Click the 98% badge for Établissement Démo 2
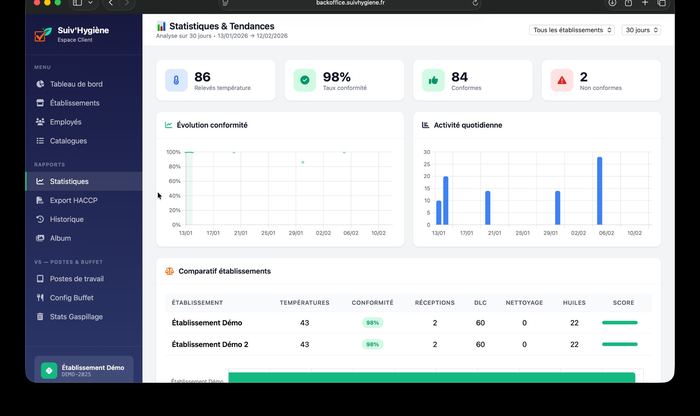Image resolution: width=700 pixels, height=416 pixels. point(372,344)
